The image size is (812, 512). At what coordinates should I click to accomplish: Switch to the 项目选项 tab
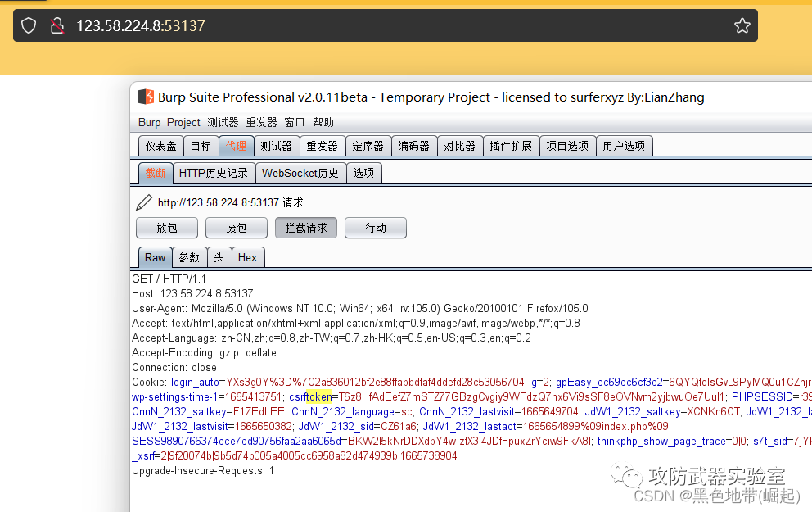pyautogui.click(x=567, y=146)
